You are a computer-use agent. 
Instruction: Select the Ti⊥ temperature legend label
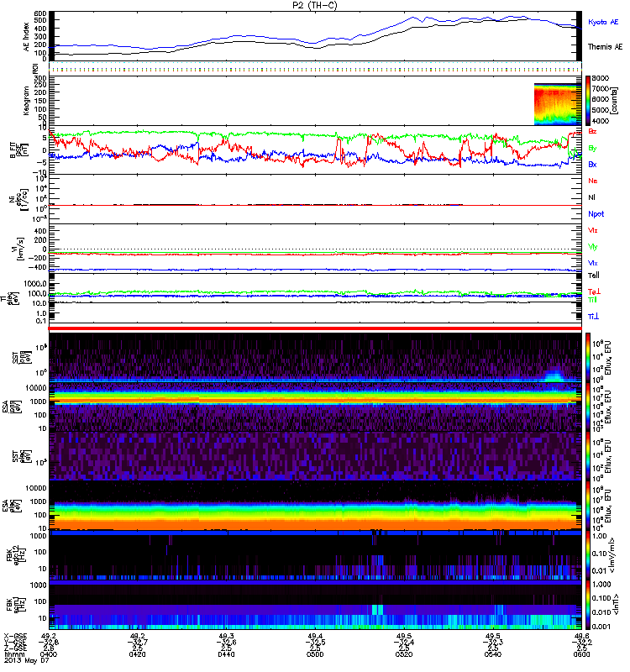593,316
